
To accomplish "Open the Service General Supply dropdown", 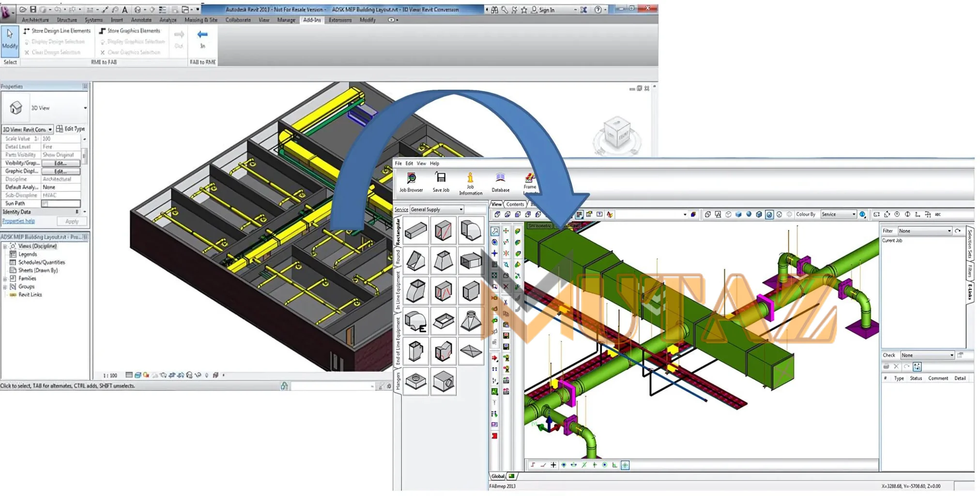I will click(x=437, y=210).
